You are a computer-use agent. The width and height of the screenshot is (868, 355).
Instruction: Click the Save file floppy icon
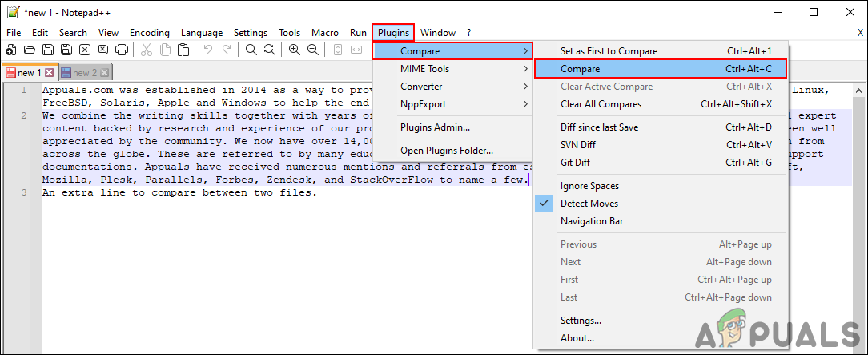[x=48, y=50]
